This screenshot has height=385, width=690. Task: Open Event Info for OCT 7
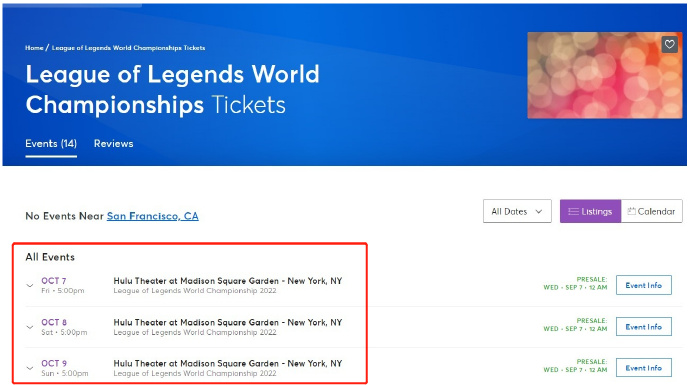[x=644, y=285]
